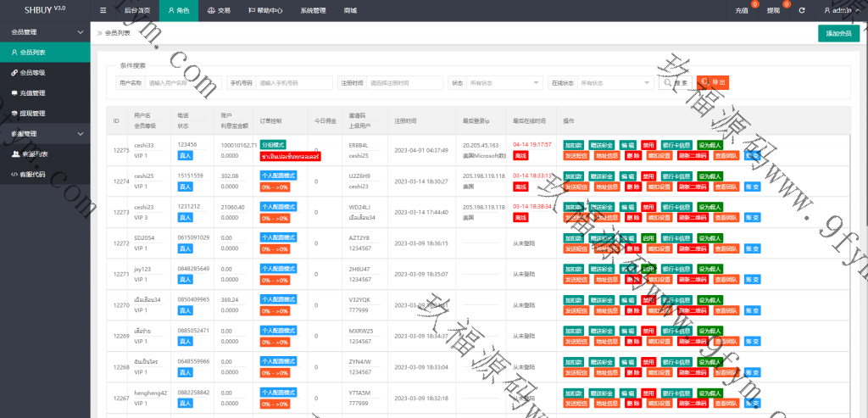Click the green 添加会员 button
This screenshot has width=868, height=418.
click(838, 33)
